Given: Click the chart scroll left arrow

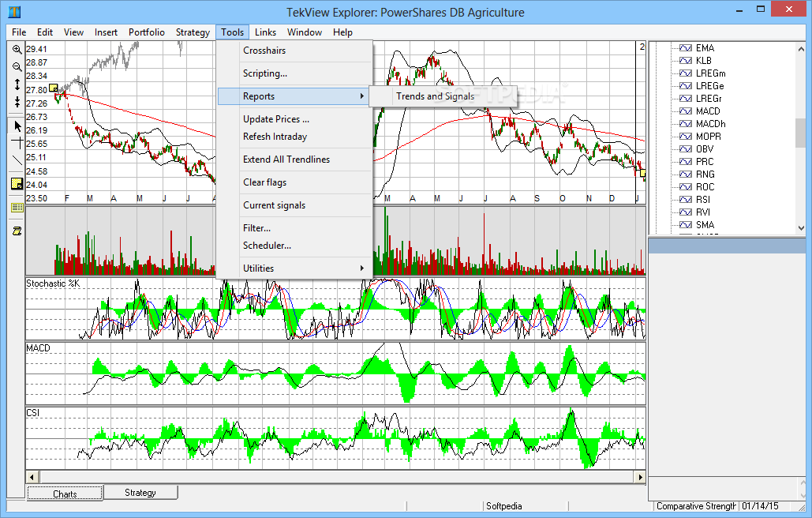Looking at the screenshot, I should tap(32, 477).
